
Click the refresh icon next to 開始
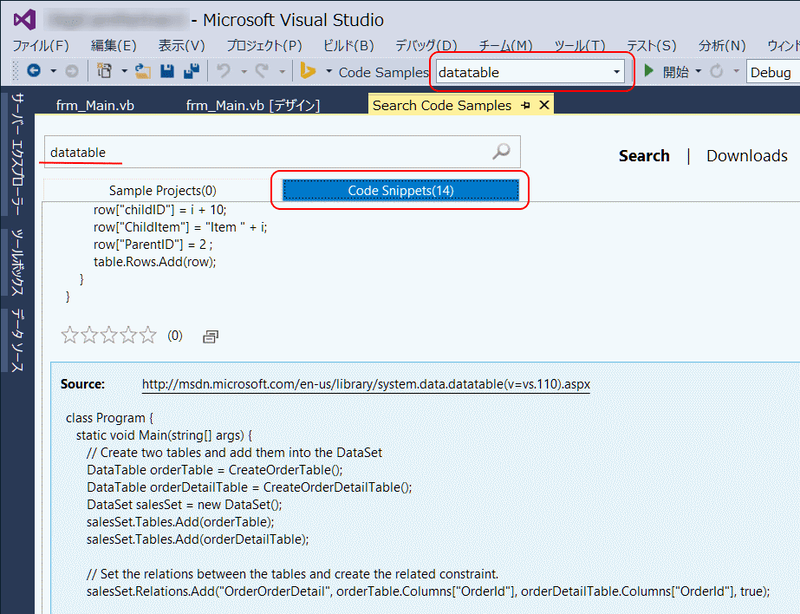717,71
